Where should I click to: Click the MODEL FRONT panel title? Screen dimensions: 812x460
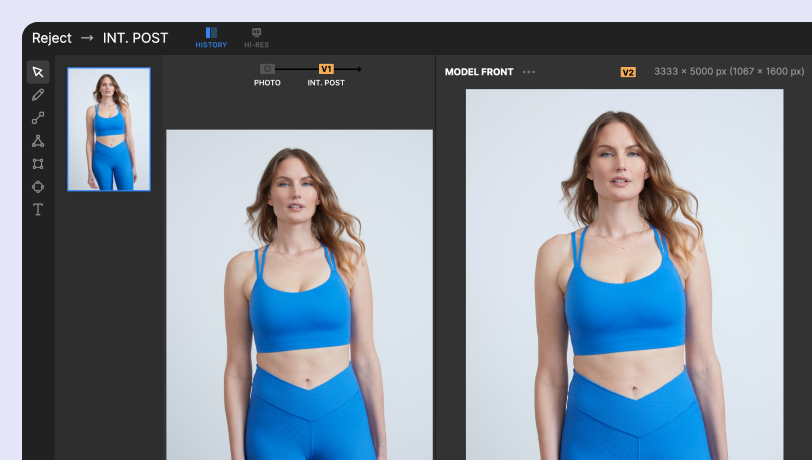(479, 72)
